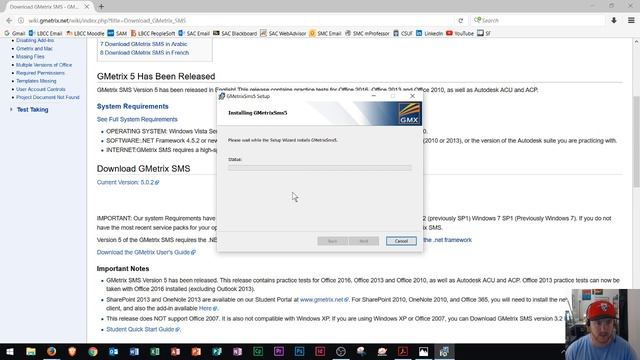Open the LBCC Email bookmark

click(x=45, y=33)
